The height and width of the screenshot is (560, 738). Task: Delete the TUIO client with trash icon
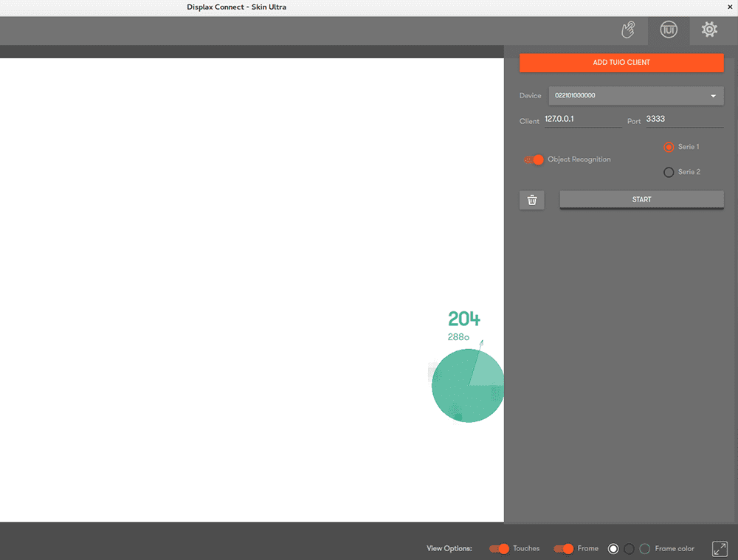point(532,200)
